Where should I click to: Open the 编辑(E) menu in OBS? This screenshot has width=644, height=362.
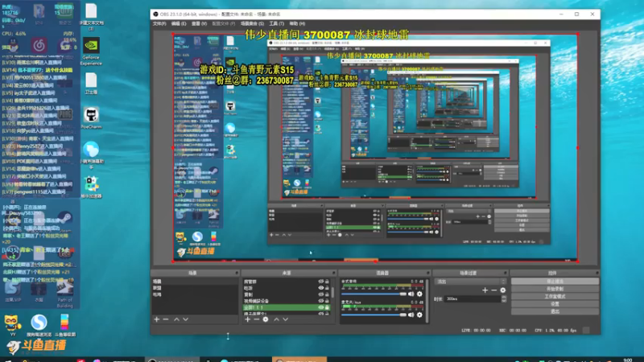click(179, 24)
